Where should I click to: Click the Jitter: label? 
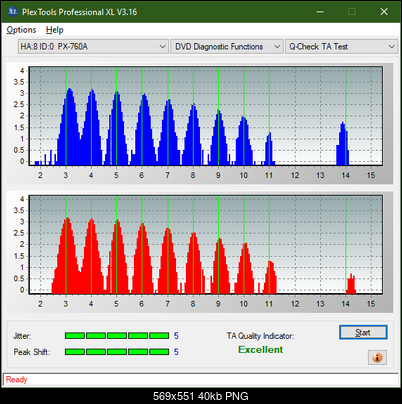tap(22, 336)
